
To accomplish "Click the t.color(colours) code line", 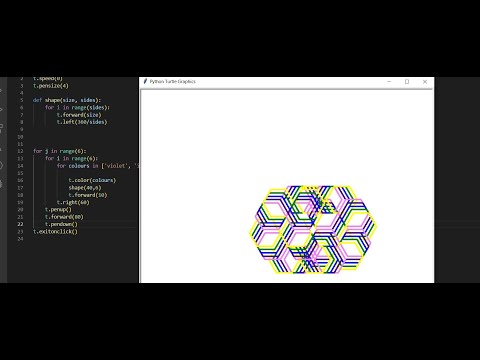I will [x=92, y=180].
